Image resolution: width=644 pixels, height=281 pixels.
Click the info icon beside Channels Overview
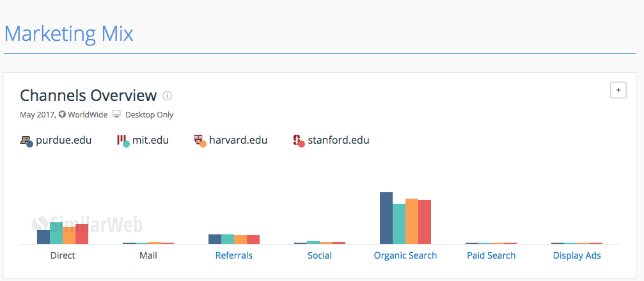point(168,96)
